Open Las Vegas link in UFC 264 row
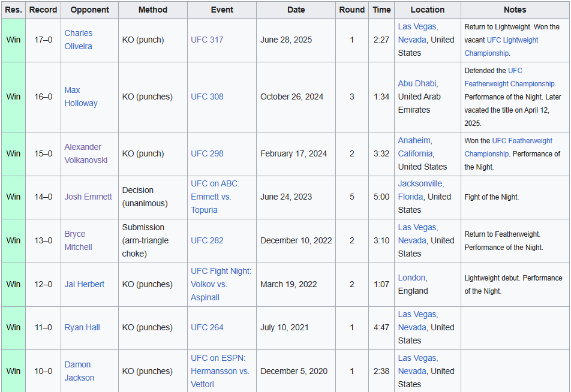The height and width of the screenshot is (392, 571). pyautogui.click(x=417, y=315)
